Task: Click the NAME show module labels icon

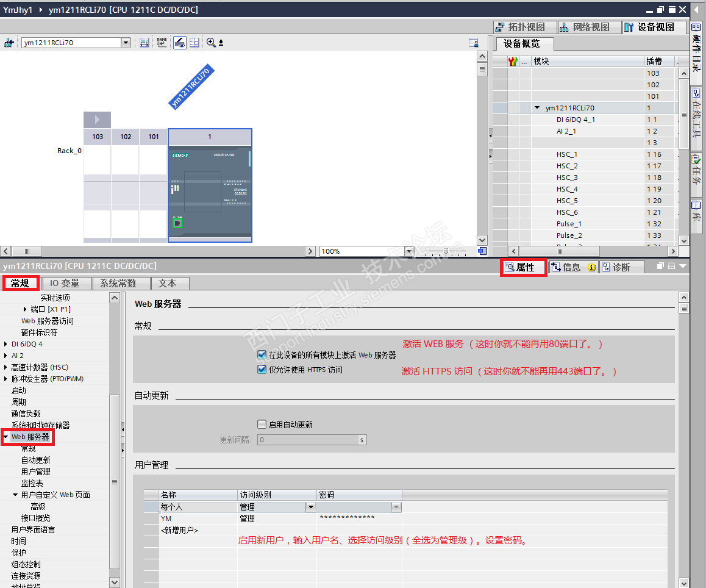Action: pyautogui.click(x=162, y=43)
